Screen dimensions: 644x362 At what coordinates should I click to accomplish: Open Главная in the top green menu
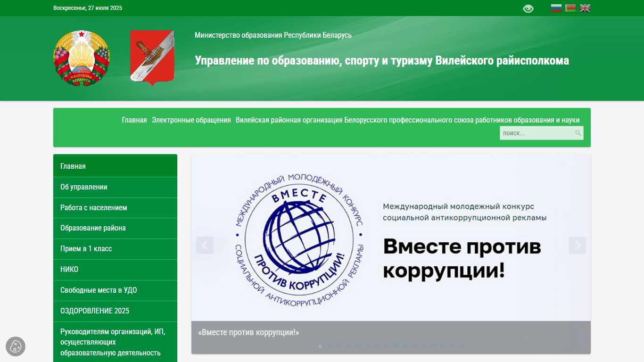[134, 120]
